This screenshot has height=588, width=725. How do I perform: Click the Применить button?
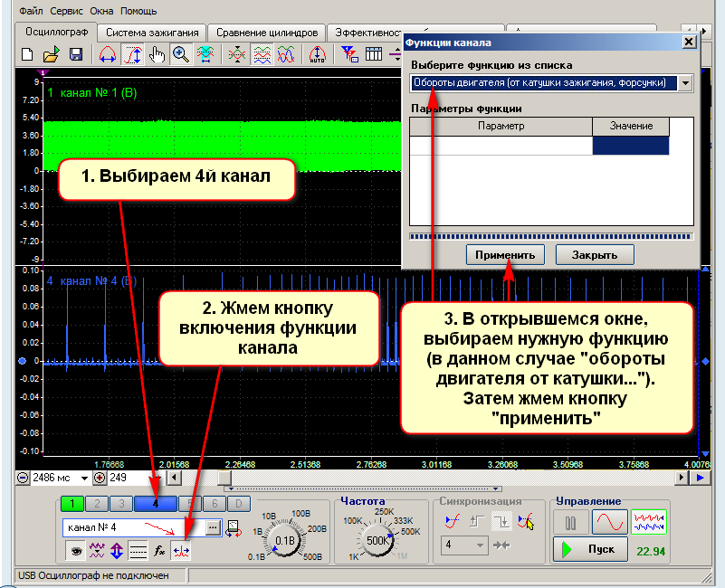[x=505, y=255]
